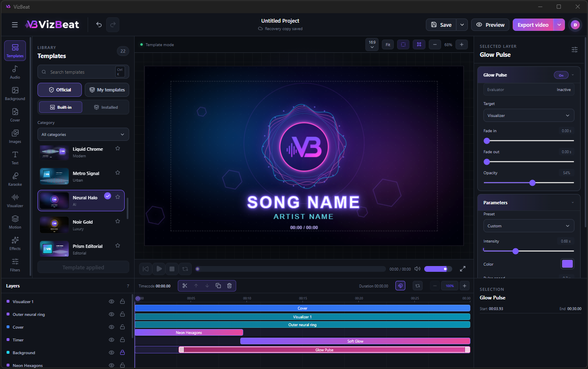
Task: Unlock the Background layer
Action: click(x=122, y=353)
